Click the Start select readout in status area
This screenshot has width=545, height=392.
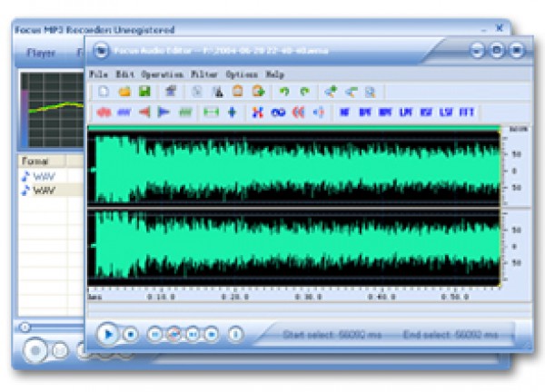point(332,335)
